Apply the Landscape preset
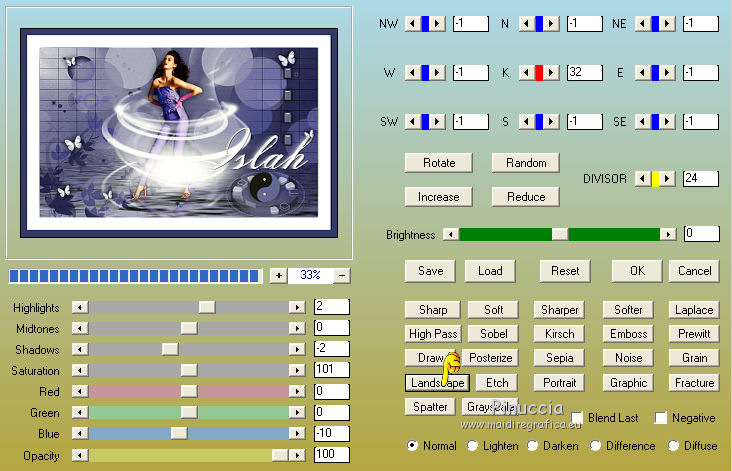 pyautogui.click(x=437, y=383)
